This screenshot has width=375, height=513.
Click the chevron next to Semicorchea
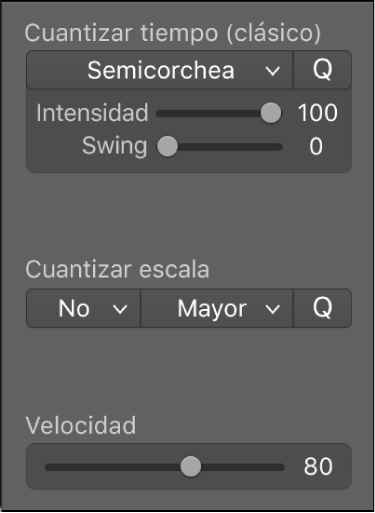coord(273,71)
